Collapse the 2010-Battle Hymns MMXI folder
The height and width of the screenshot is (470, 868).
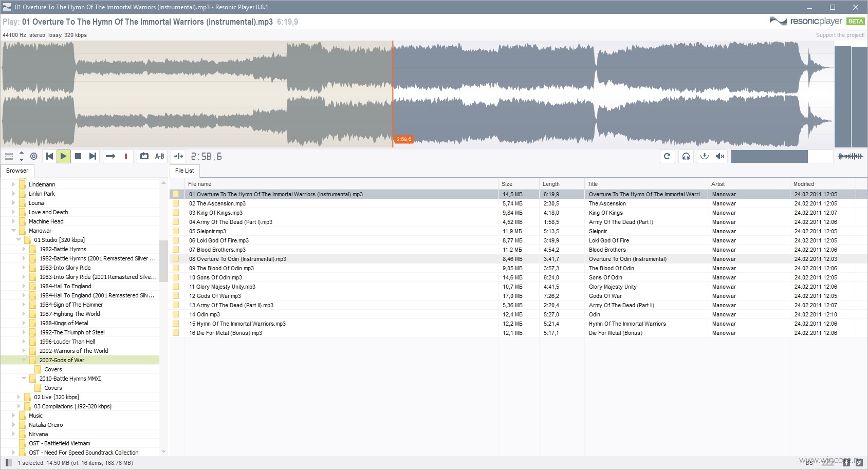pyautogui.click(x=24, y=379)
